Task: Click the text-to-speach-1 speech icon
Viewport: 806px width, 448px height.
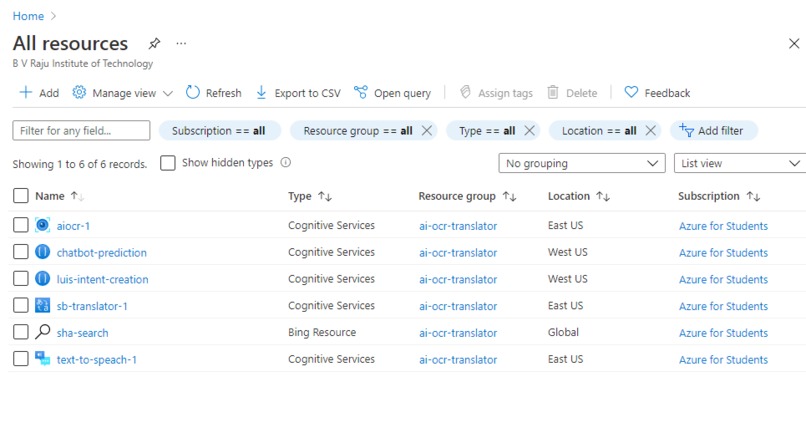Action: (x=43, y=358)
